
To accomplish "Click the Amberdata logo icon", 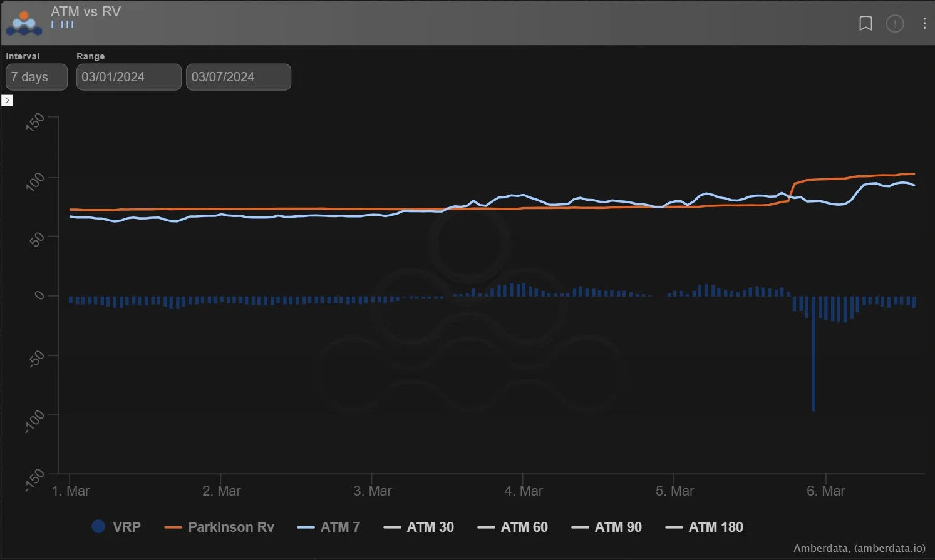I will pos(24,23).
